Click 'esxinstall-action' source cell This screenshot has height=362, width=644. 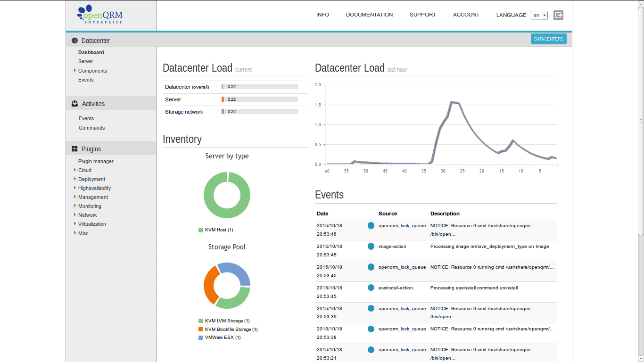(x=396, y=288)
